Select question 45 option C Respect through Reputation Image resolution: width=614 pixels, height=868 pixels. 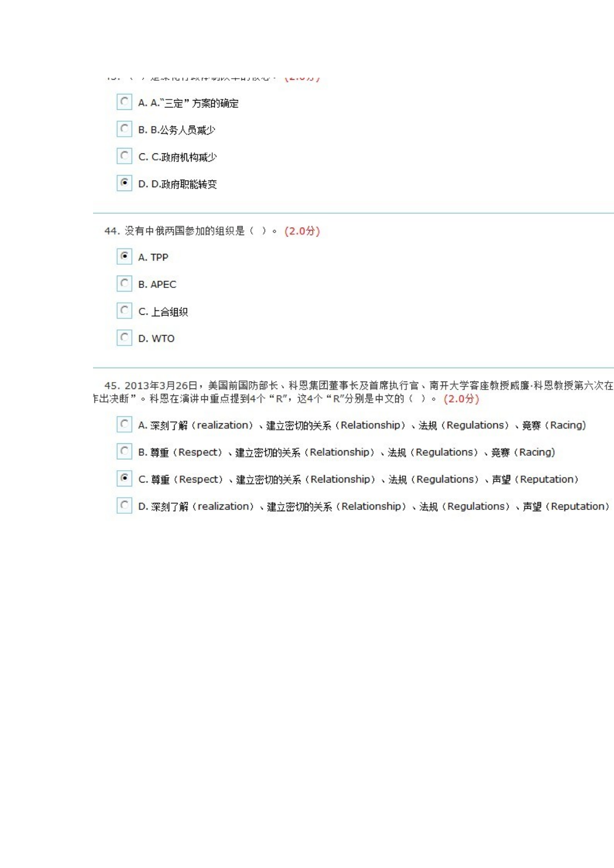(124, 479)
